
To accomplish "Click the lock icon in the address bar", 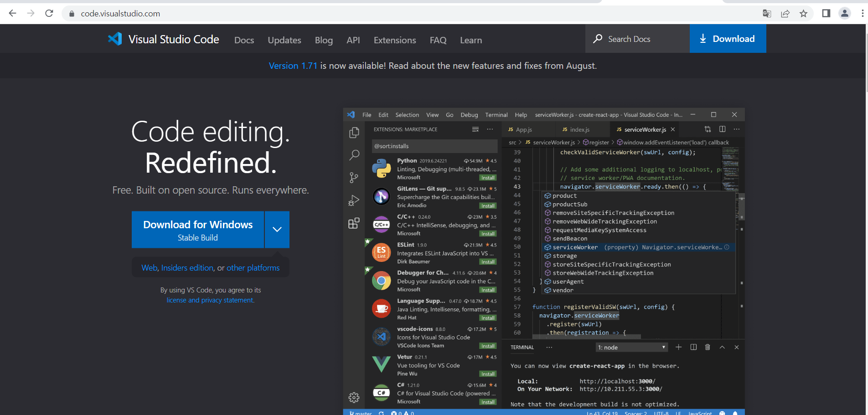I will click(x=72, y=14).
